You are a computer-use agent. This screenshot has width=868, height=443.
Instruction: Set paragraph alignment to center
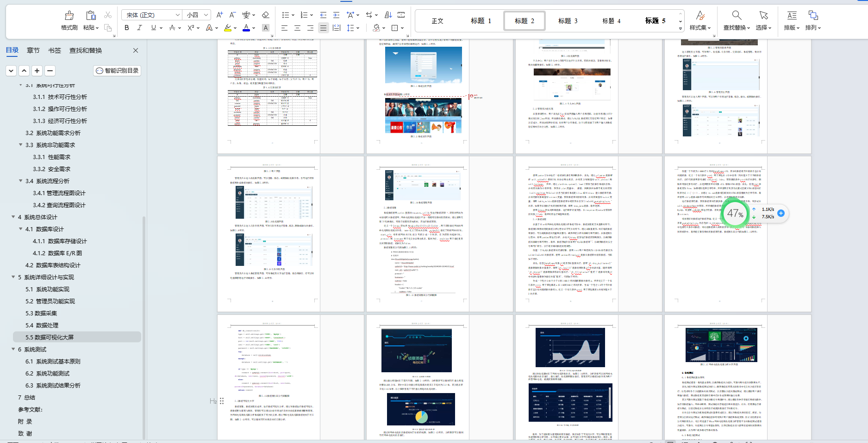[x=297, y=28]
